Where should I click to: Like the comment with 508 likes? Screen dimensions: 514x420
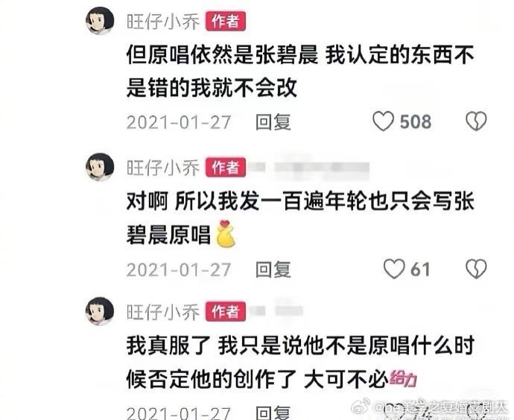[383, 121]
